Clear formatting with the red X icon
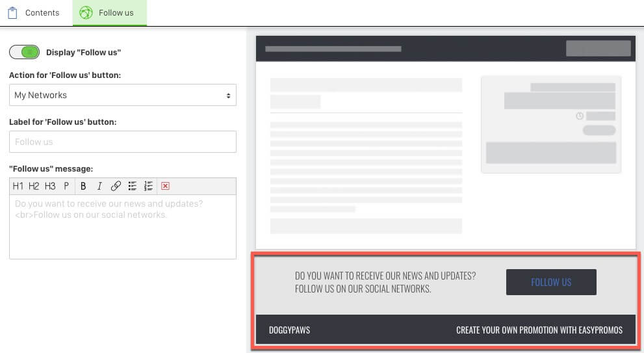 pyautogui.click(x=165, y=186)
